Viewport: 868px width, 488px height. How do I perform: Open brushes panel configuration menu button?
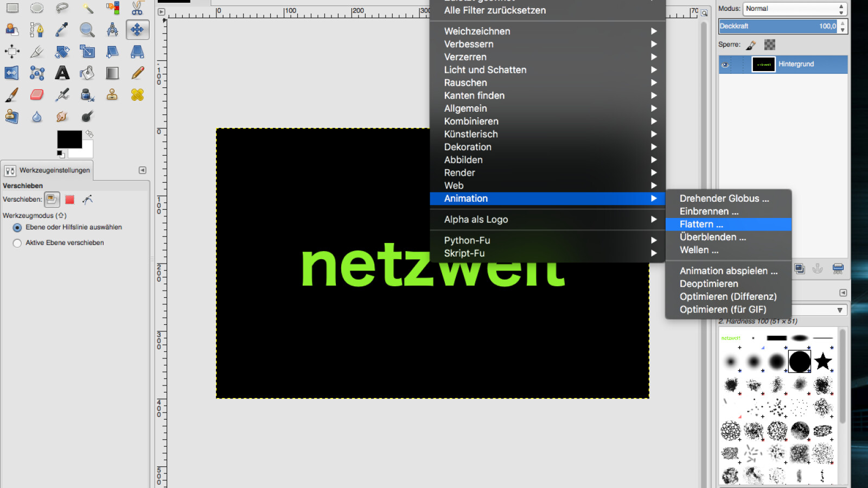tap(843, 293)
